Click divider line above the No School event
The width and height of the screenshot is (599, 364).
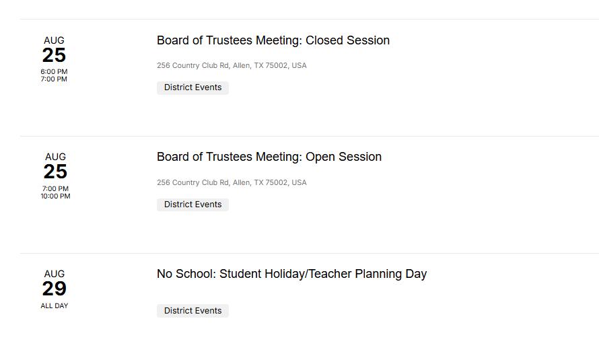tap(309, 253)
